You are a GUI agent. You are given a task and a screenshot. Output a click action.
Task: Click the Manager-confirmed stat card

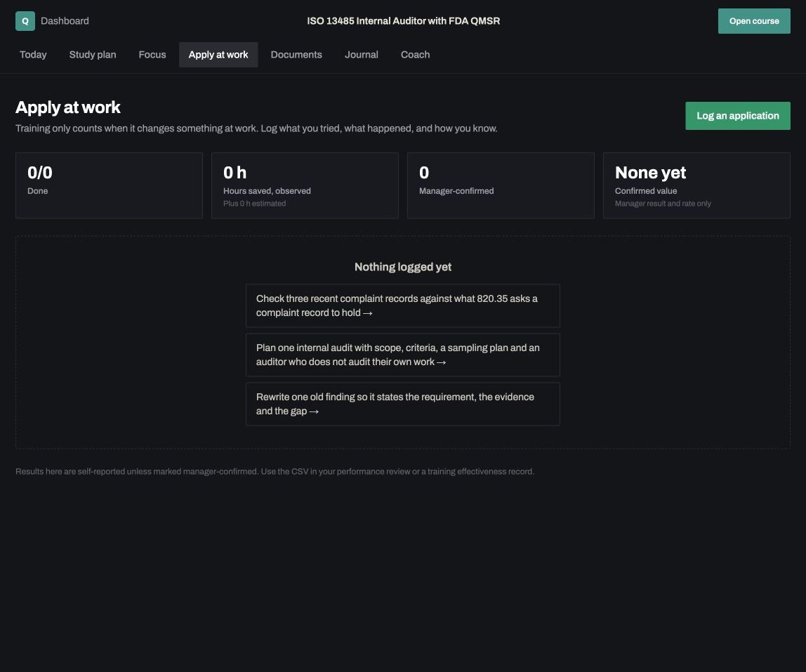click(501, 185)
